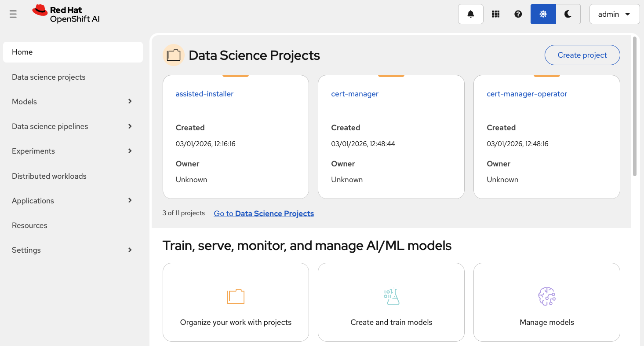Click the Create project button
The height and width of the screenshot is (346, 644).
[582, 55]
